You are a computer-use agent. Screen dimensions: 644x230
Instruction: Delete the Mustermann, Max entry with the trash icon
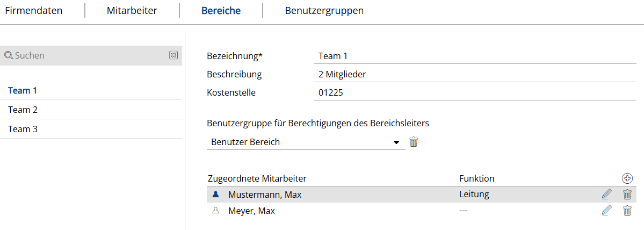(627, 195)
